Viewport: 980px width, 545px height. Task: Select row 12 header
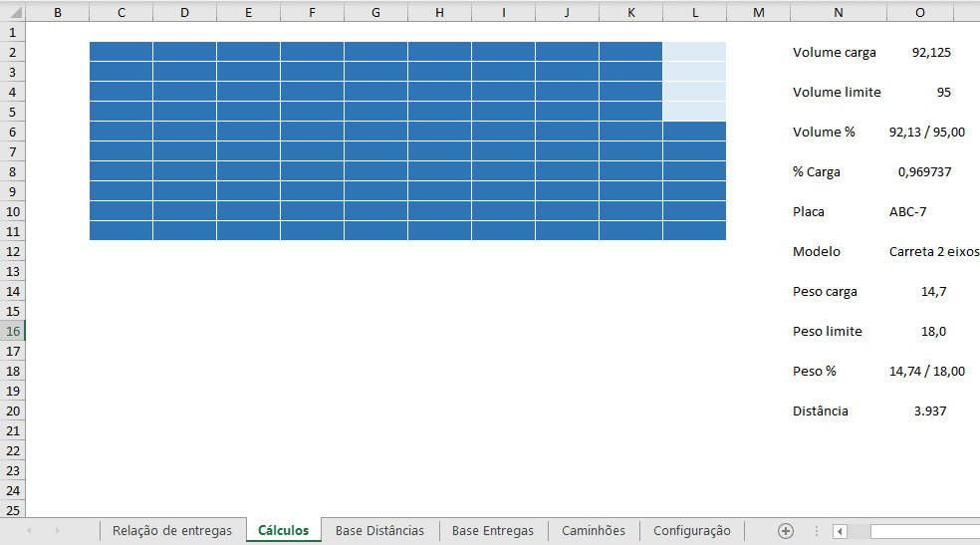pyautogui.click(x=13, y=251)
